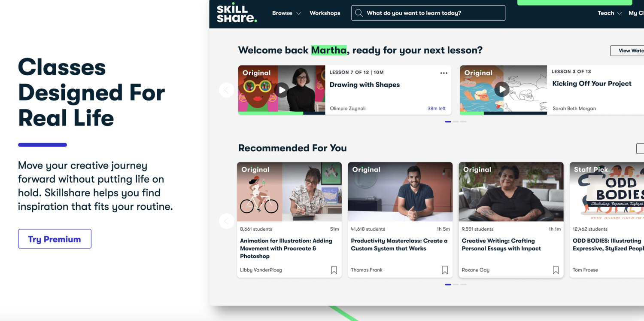The width and height of the screenshot is (644, 321).
Task: Click previous arrow in Recommended For You carousel
Action: click(x=227, y=221)
